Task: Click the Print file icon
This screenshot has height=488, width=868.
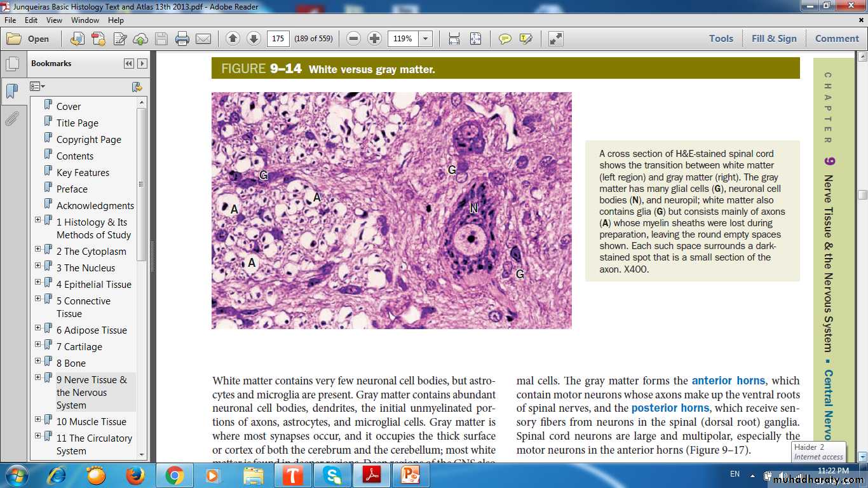Action: [182, 39]
